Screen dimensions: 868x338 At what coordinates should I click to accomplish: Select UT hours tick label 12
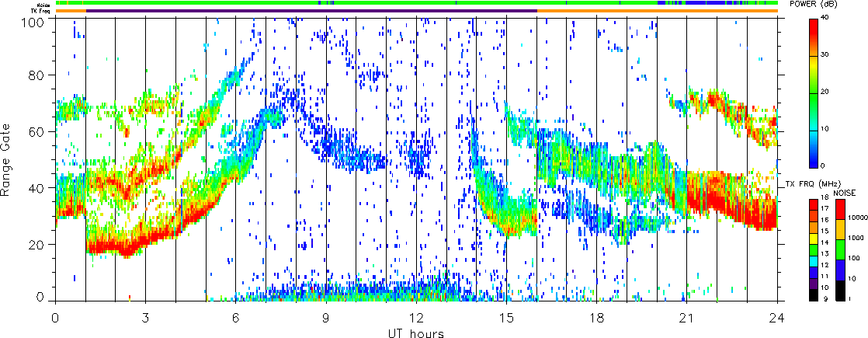(x=416, y=319)
